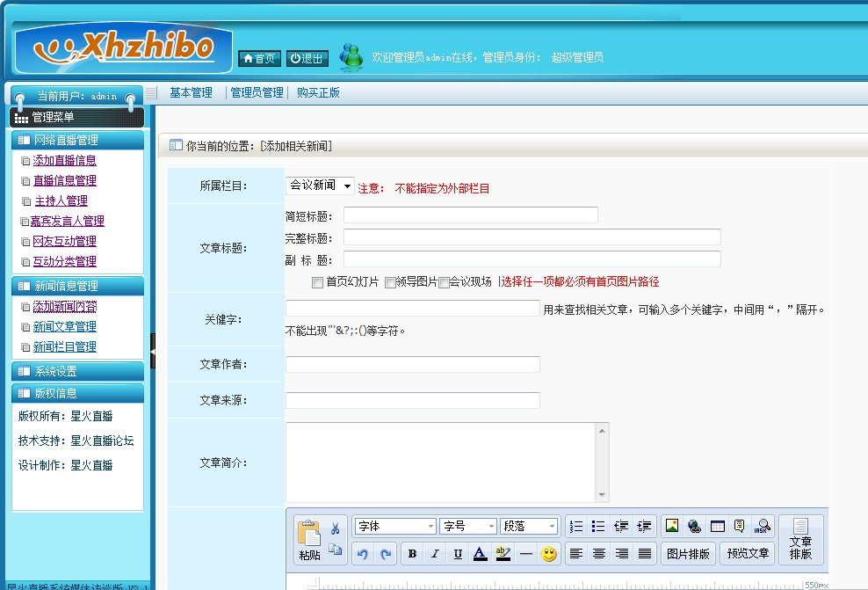This screenshot has height=590, width=868.
Task: Toggle Underline formatting
Action: pos(458,553)
